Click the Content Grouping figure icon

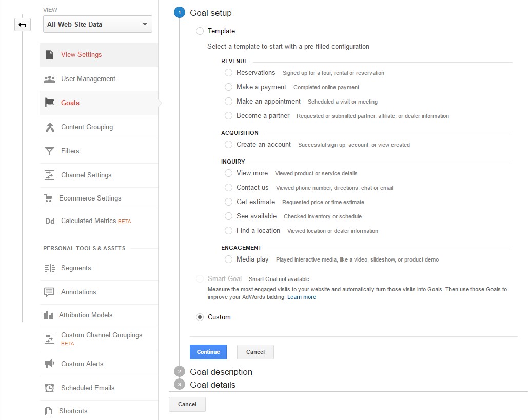coord(50,127)
